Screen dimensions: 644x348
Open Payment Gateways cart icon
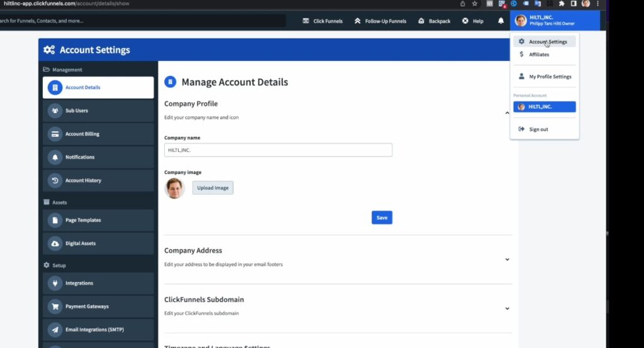pos(55,307)
